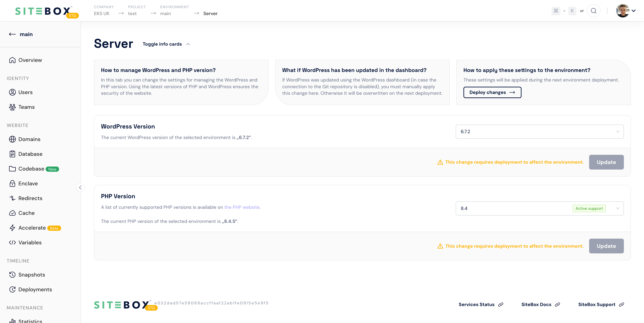Screen dimensions: 644x323
Task: Click the Teams group icon
Action: [12, 107]
